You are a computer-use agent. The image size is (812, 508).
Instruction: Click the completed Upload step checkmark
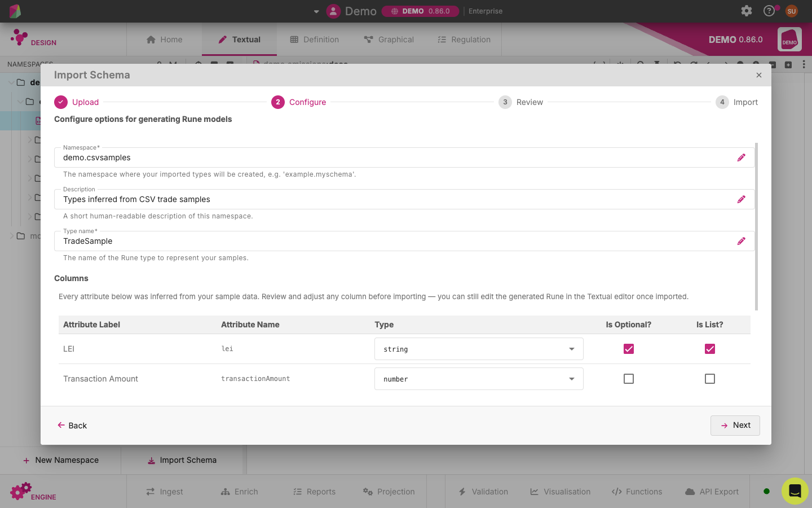(61, 102)
